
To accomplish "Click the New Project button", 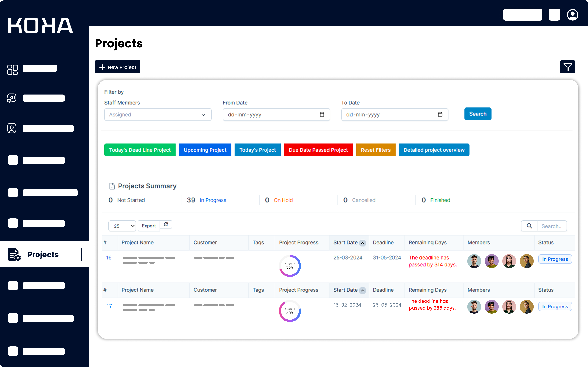I will point(118,67).
